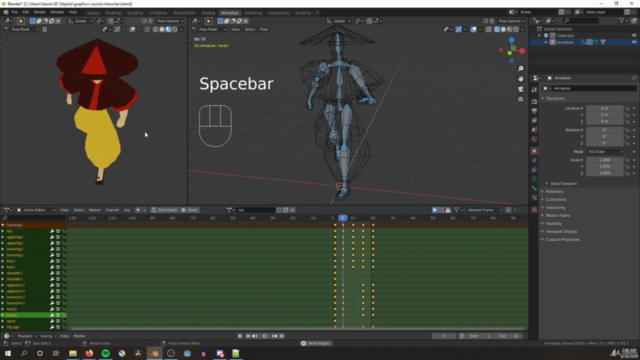Pause animation playback

pyautogui.click(x=264, y=336)
